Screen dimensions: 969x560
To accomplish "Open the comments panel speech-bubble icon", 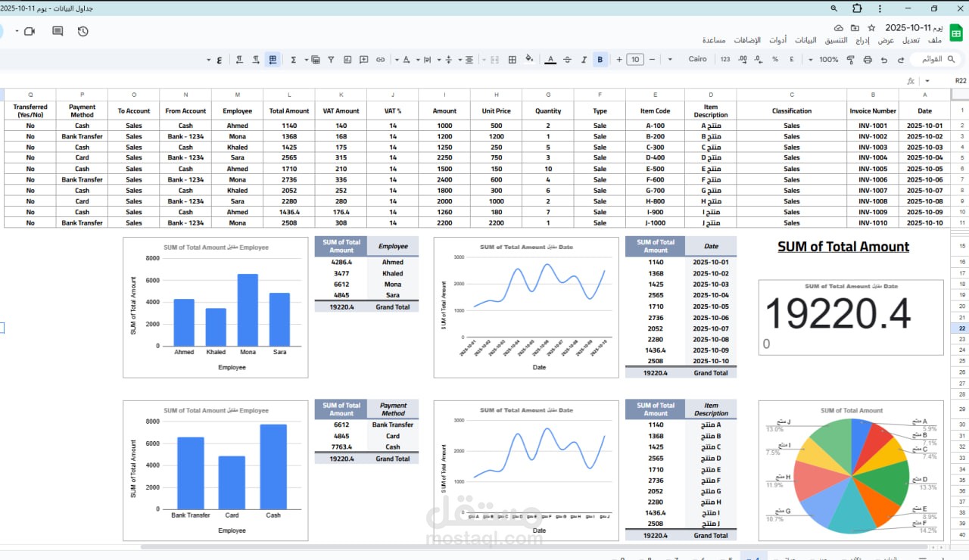I will click(58, 31).
